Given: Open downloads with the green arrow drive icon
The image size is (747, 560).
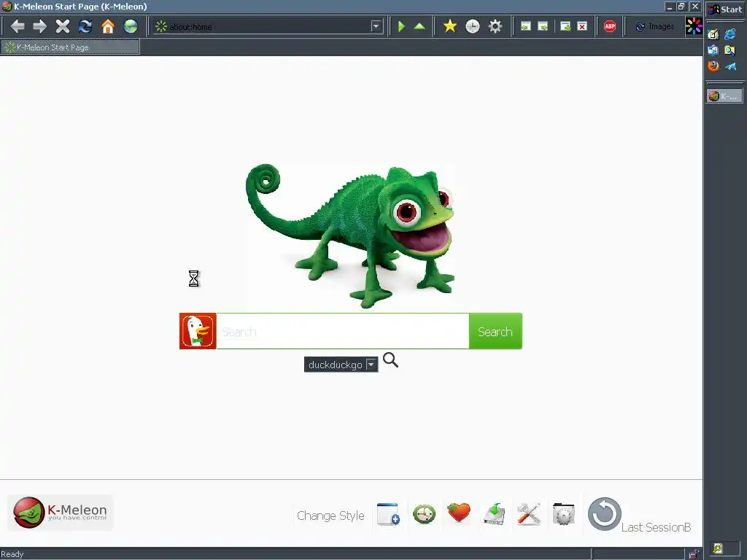Looking at the screenshot, I should [494, 514].
